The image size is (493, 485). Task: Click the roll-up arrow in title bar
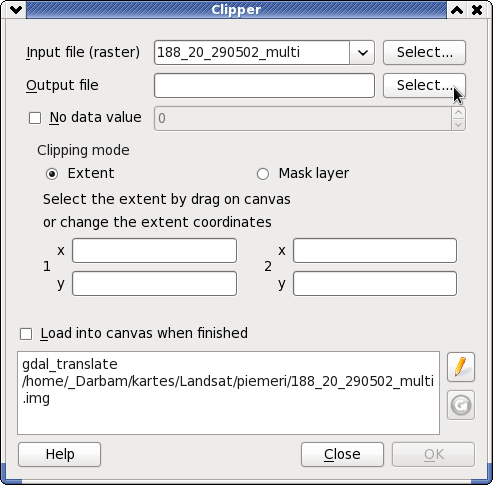457,10
